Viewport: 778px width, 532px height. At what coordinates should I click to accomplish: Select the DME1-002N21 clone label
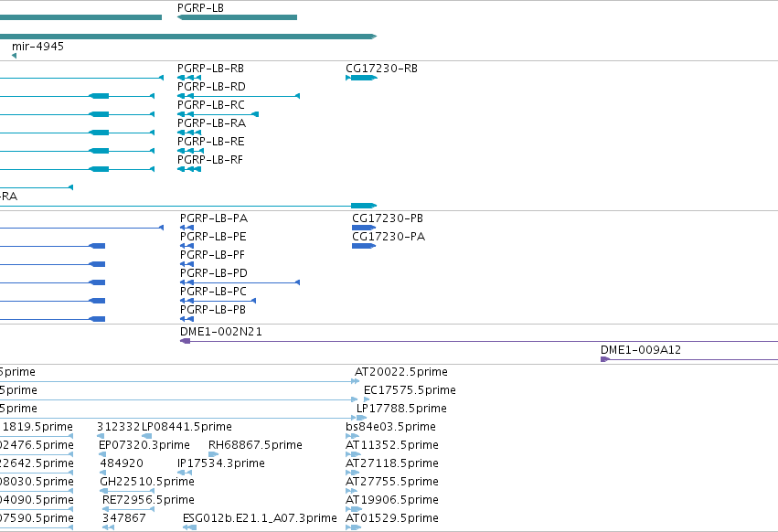point(221,332)
